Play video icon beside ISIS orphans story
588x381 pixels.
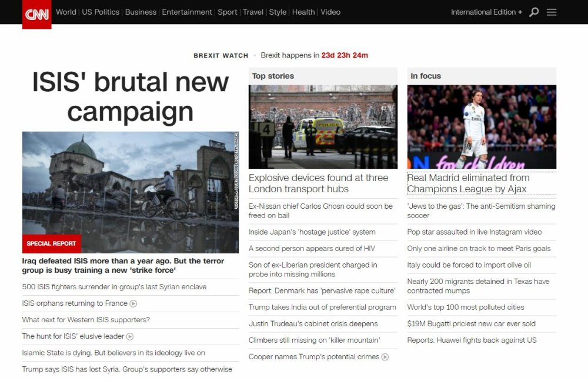[133, 303]
